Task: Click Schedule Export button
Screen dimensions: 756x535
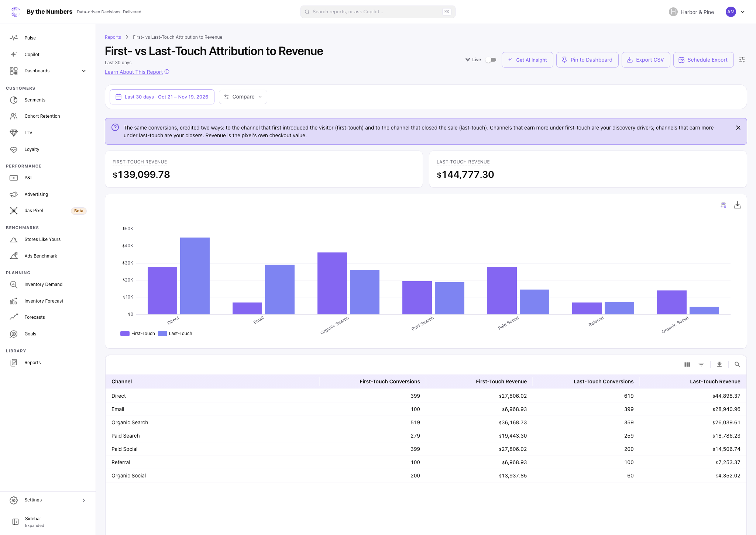Action: coord(703,60)
